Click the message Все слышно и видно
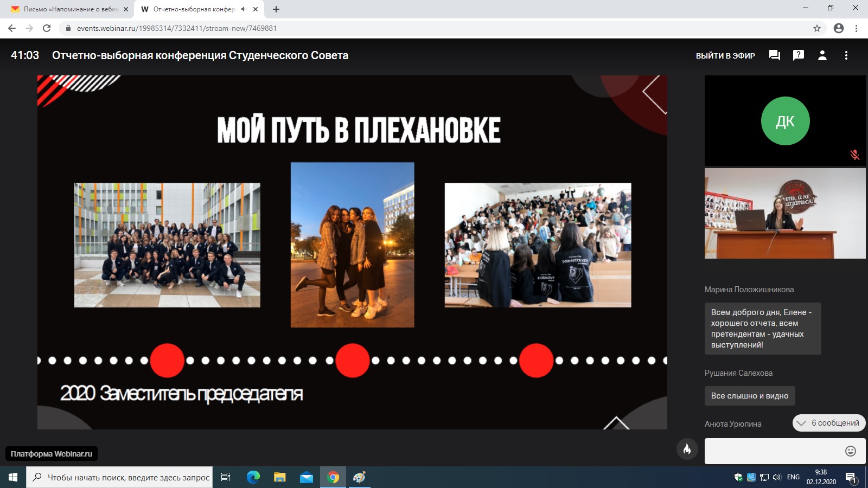This screenshot has height=488, width=868. [750, 396]
